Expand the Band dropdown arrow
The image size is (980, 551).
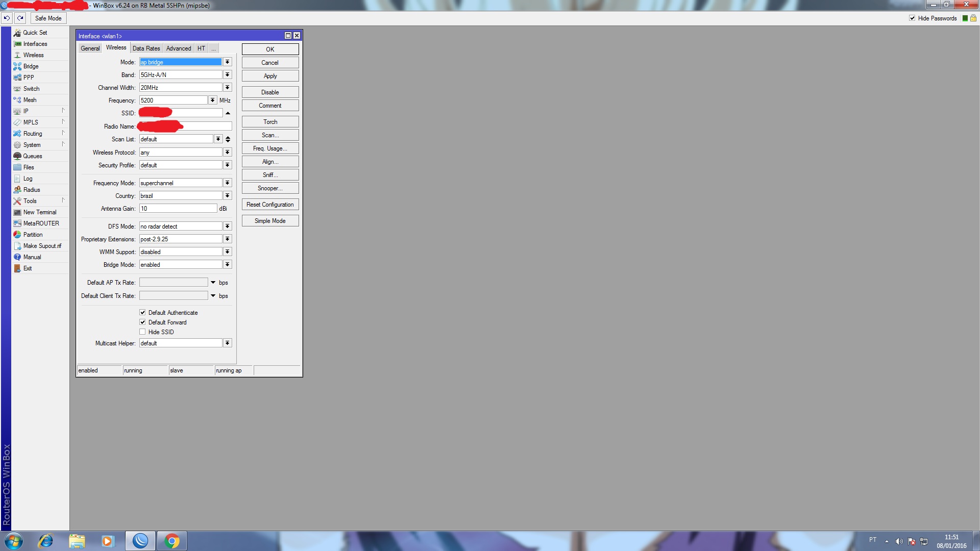click(x=227, y=75)
